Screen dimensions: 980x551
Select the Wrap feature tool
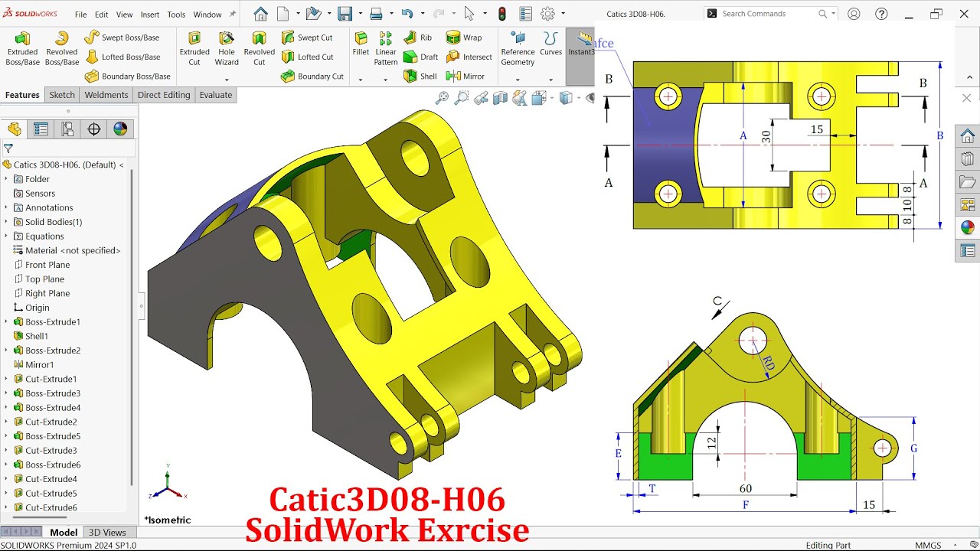tap(464, 37)
